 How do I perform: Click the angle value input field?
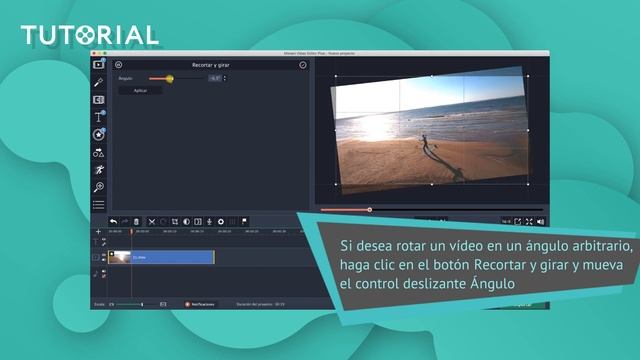pos(215,78)
